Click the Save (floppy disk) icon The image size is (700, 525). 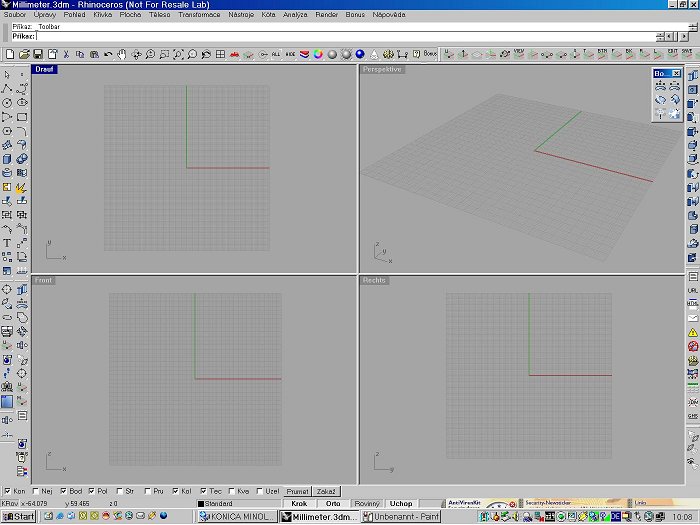38,53
